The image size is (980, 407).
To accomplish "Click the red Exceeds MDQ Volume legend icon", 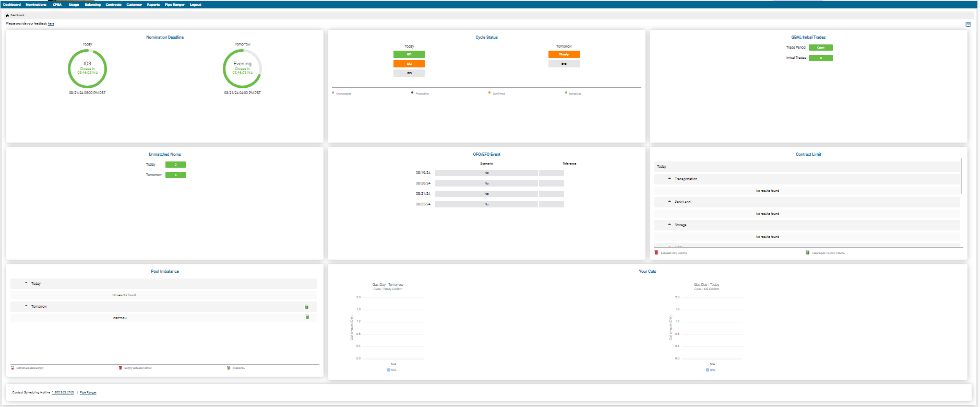I will click(656, 253).
